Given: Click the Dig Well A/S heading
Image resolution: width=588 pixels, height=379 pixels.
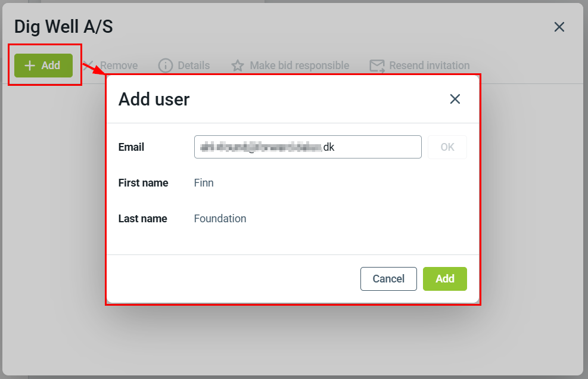Looking at the screenshot, I should point(63,27).
